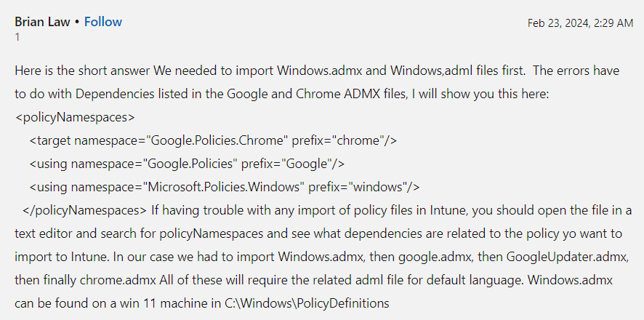644x320 pixels.
Task: Click the chrome.admx file name
Action: coord(118,281)
